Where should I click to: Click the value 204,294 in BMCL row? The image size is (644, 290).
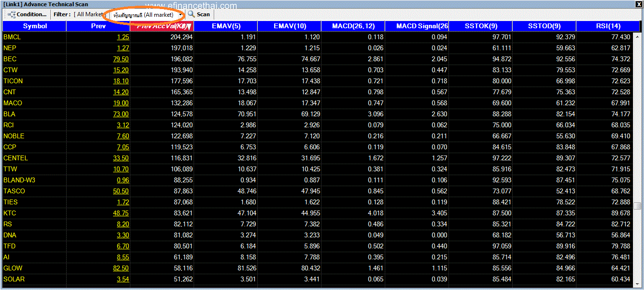[x=181, y=37]
